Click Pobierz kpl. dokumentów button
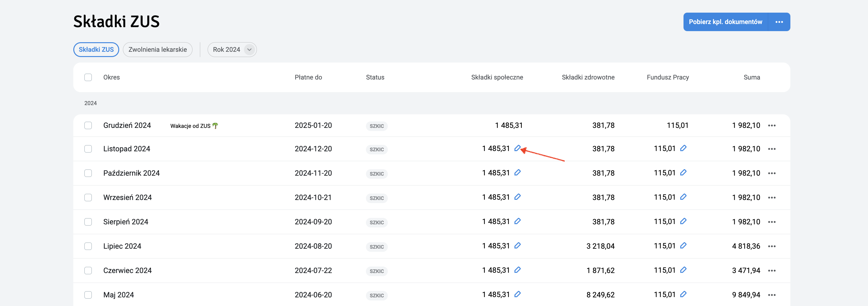This screenshot has height=306, width=868. click(x=725, y=22)
